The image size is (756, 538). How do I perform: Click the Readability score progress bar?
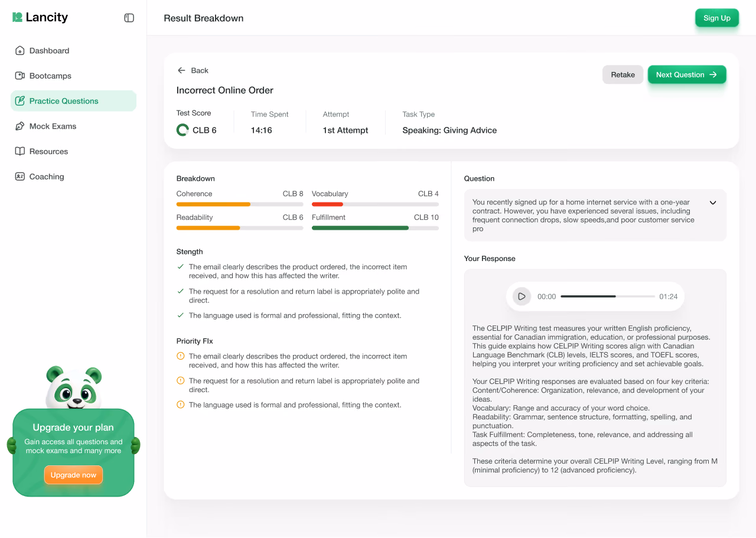click(240, 228)
